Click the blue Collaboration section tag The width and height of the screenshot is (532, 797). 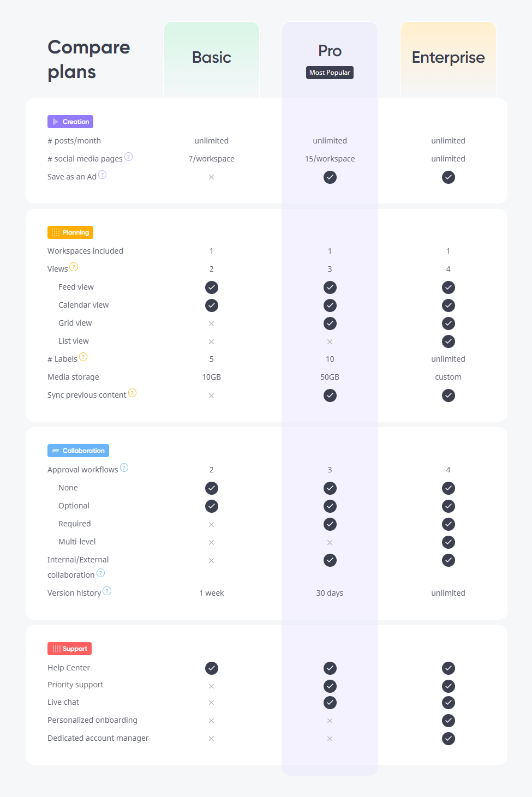point(78,451)
